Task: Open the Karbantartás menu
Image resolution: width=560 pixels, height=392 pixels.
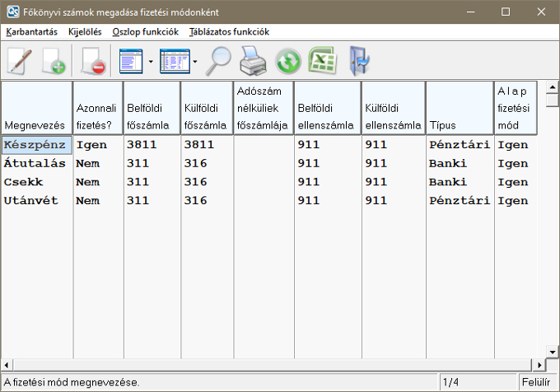Action: coord(31,31)
